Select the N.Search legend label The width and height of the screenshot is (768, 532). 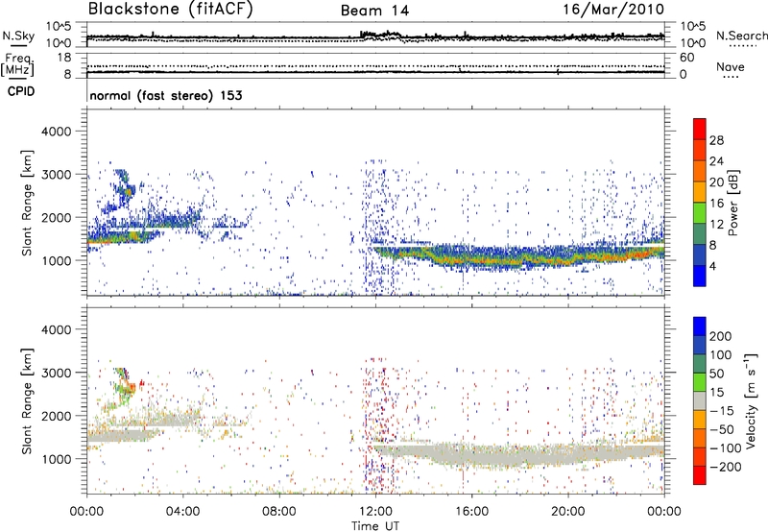point(741,36)
